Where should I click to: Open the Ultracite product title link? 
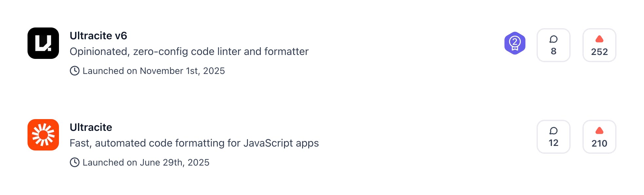[x=91, y=127]
